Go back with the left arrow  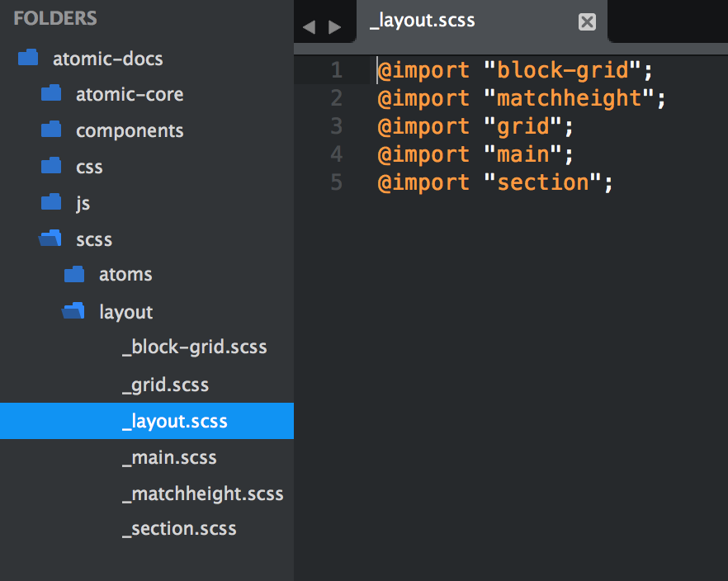[310, 27]
